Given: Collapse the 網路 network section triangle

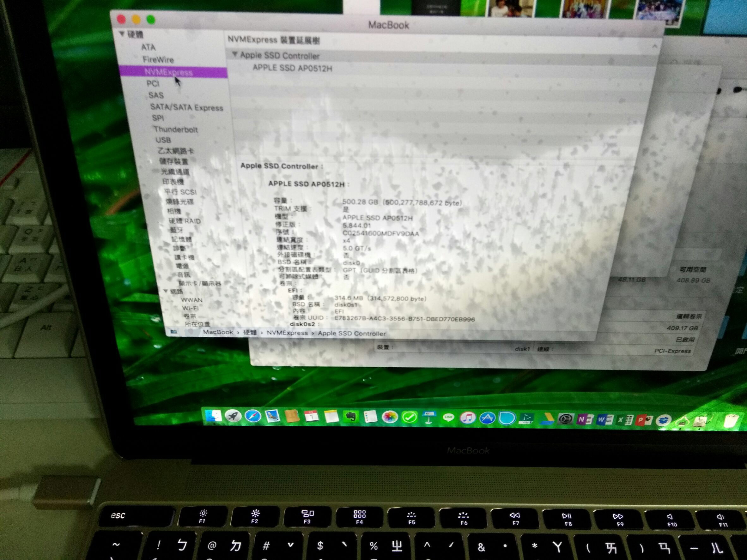Looking at the screenshot, I should (x=166, y=291).
